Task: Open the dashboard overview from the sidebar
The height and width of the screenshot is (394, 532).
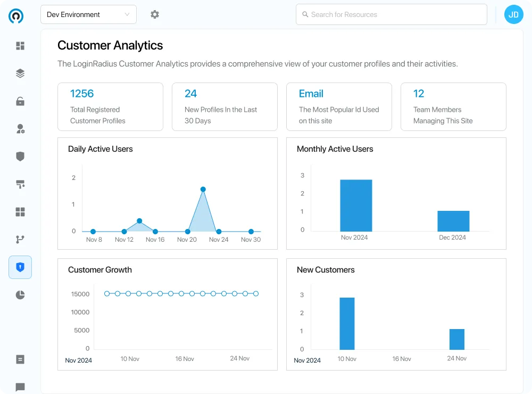Action: [20, 46]
